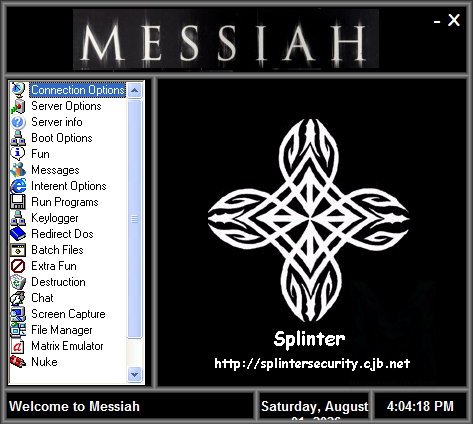Open the Boot Options entry
The height and width of the screenshot is (424, 473).
(x=62, y=138)
